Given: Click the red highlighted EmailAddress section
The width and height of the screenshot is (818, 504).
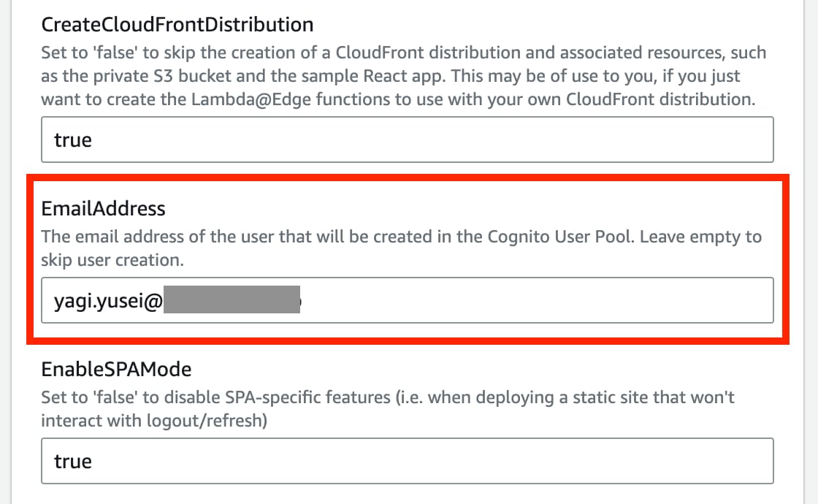Looking at the screenshot, I should point(407,259).
